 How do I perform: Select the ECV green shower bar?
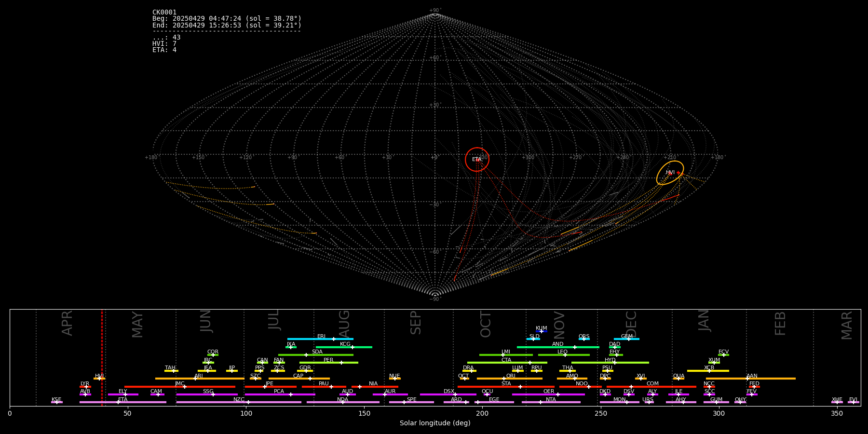click(723, 355)
